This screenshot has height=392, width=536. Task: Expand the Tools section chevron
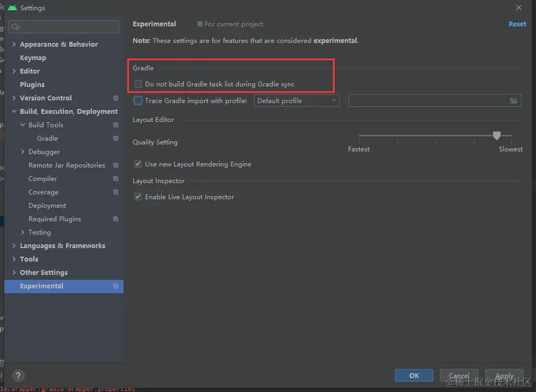14,259
